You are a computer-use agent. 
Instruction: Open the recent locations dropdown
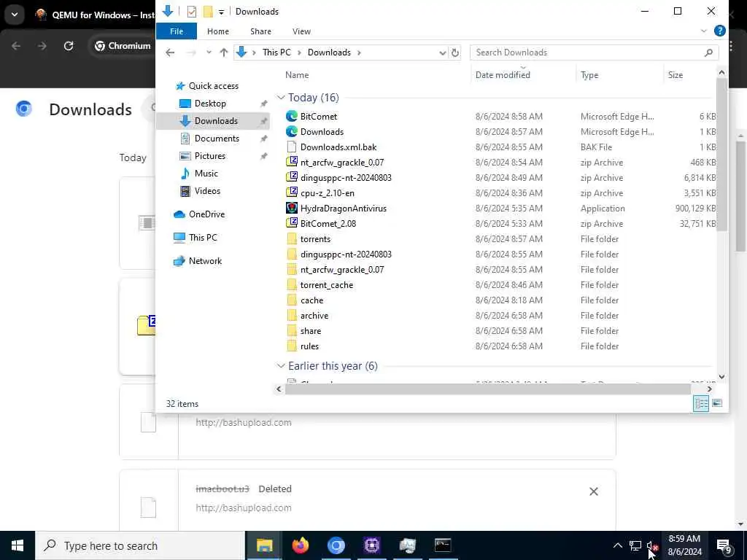pos(209,52)
